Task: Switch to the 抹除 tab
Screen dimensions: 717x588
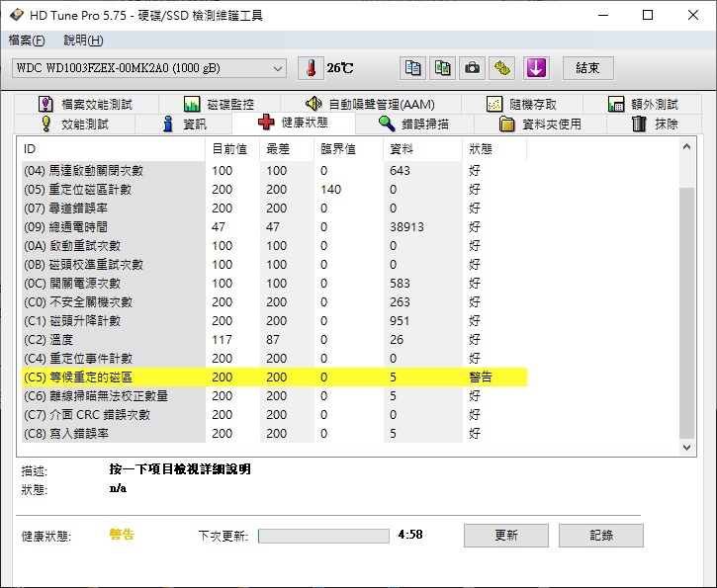Action: (655, 124)
